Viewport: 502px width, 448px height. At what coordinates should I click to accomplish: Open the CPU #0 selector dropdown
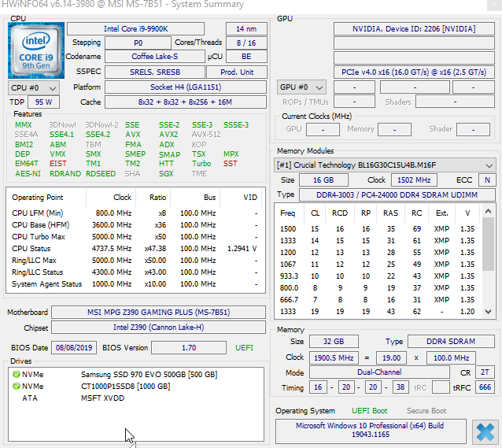pos(33,88)
